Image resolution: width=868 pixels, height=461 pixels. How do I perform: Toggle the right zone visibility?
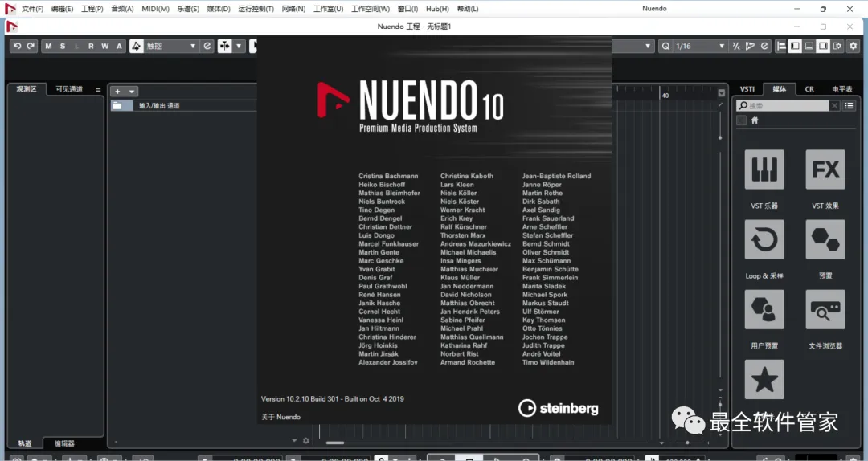click(823, 46)
